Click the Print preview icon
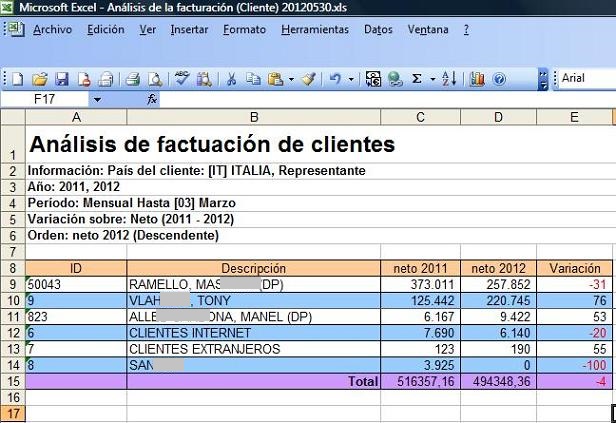Screen dimensions: 616x423 click(154, 78)
